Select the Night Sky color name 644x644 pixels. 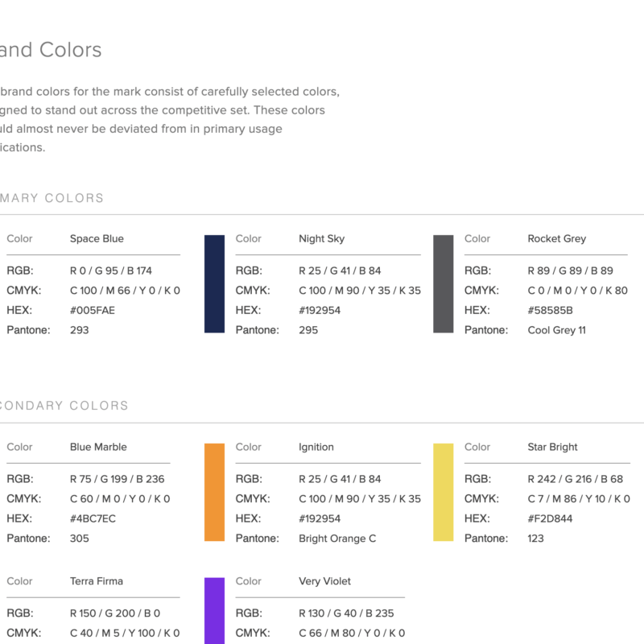click(321, 238)
